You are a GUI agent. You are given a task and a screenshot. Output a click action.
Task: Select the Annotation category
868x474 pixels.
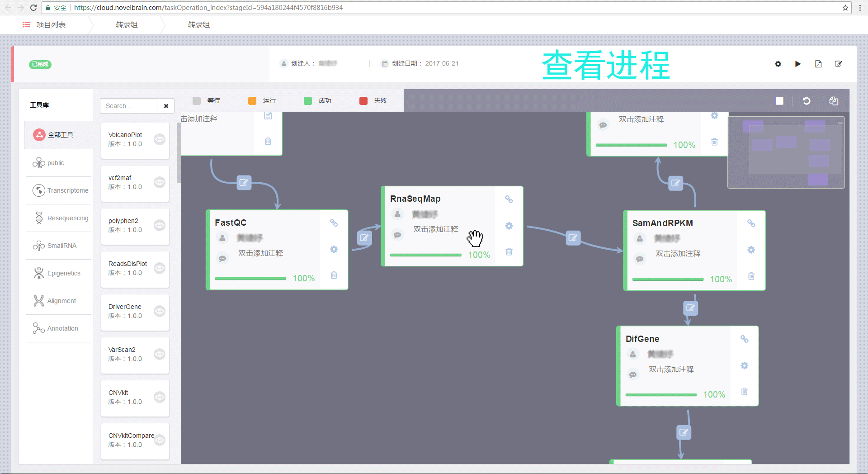(x=59, y=328)
